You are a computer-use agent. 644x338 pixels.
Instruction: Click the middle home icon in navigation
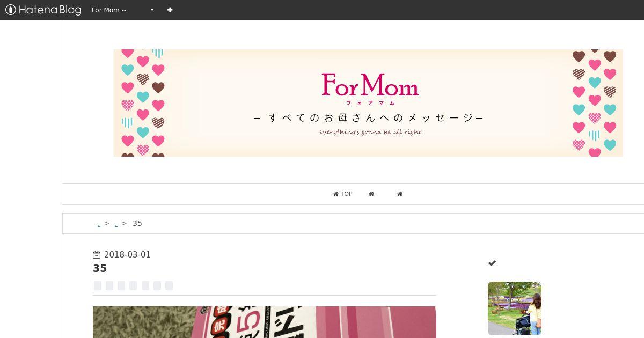coord(371,194)
